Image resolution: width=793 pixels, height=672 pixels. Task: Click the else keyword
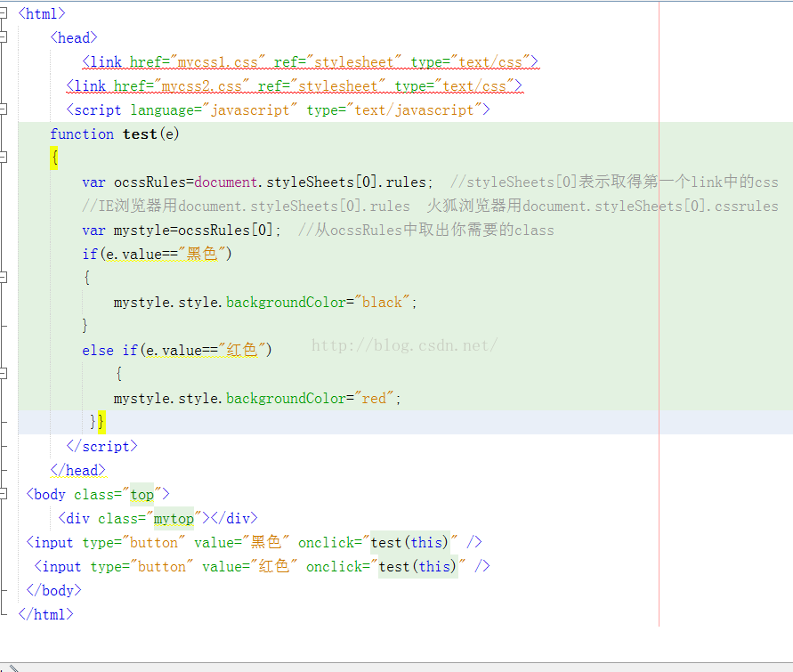tap(98, 351)
